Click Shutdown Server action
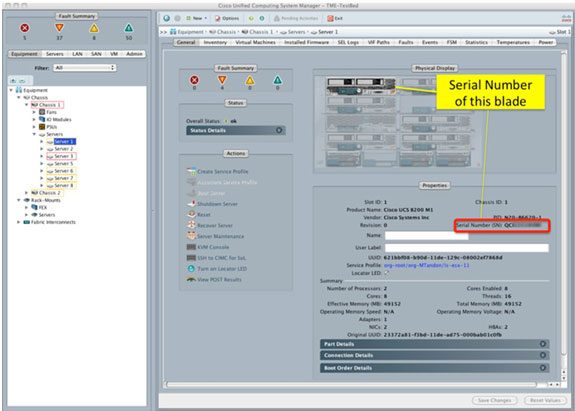575x411 pixels. tap(212, 204)
